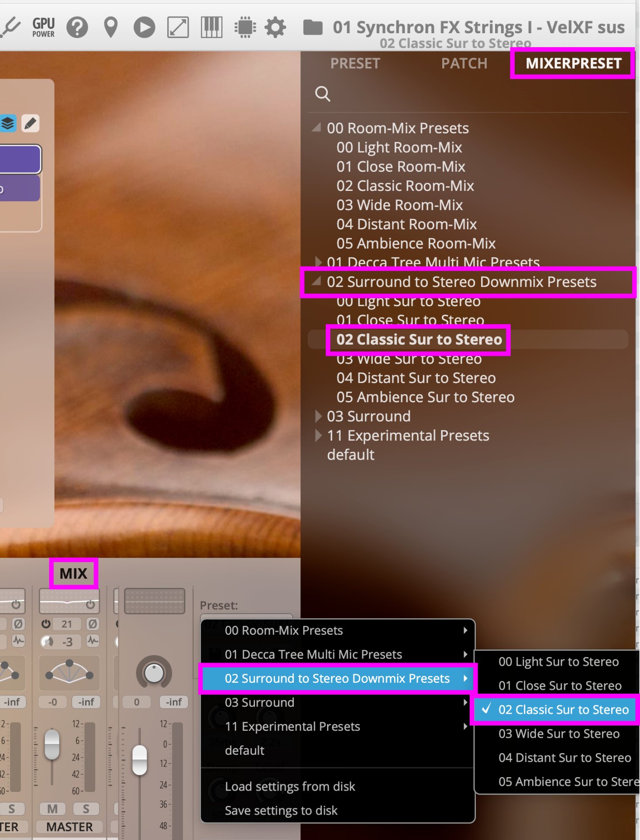Mute the MASTER channel with the M button

52,809
